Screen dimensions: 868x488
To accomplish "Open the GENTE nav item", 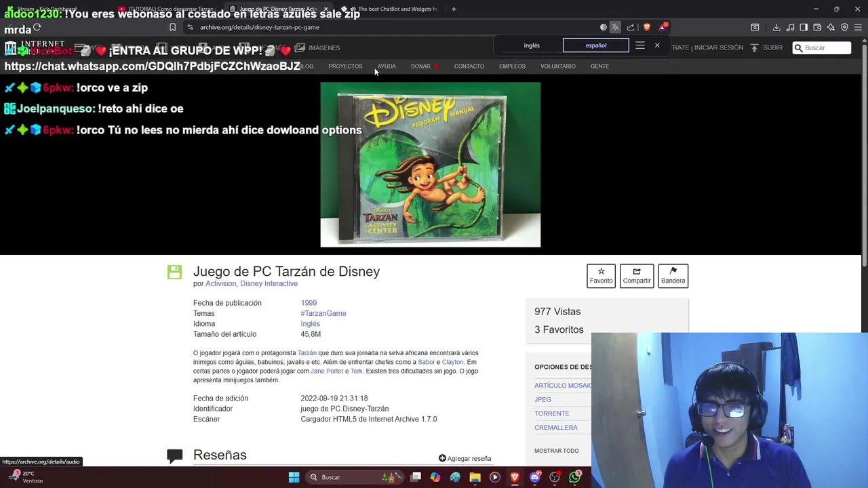I will pyautogui.click(x=599, y=66).
